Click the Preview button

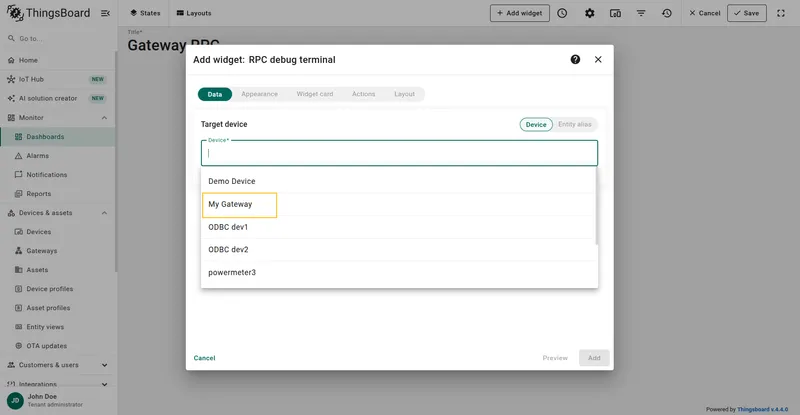pos(555,358)
